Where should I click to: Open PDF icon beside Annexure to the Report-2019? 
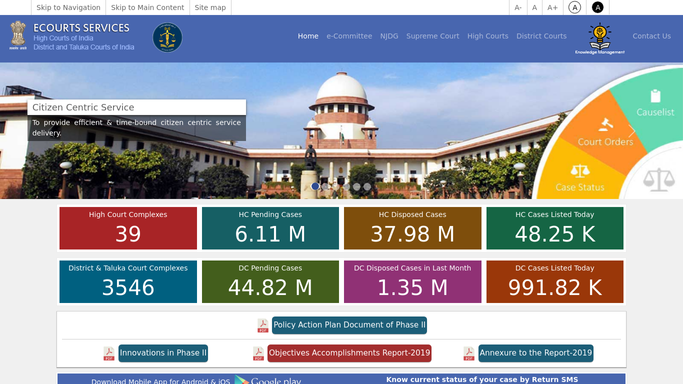point(469,353)
